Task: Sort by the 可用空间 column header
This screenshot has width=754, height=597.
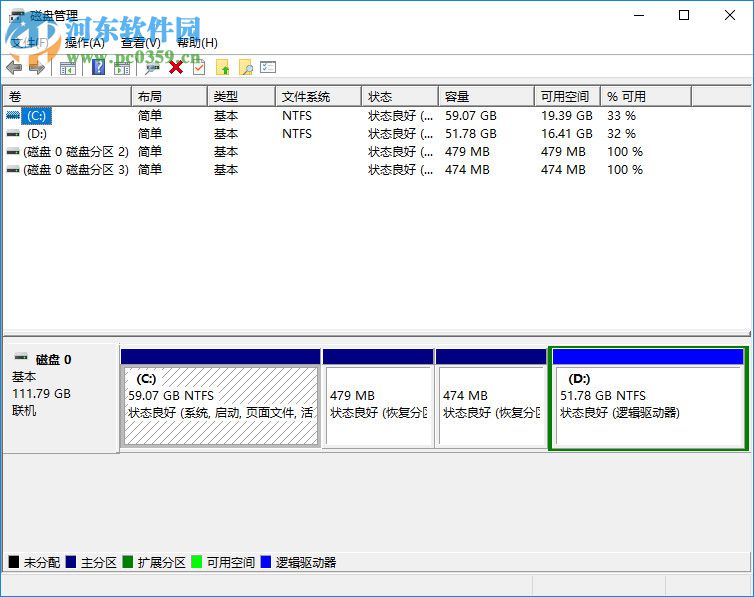Action: tap(567, 97)
